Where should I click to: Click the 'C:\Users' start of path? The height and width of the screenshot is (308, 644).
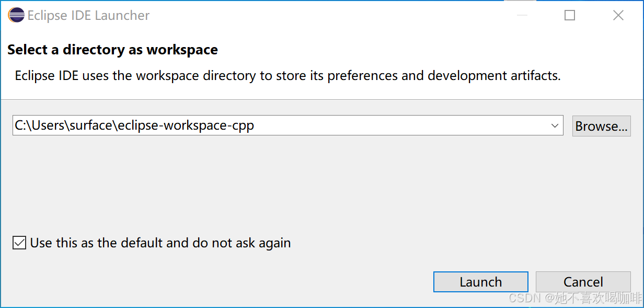coord(37,126)
